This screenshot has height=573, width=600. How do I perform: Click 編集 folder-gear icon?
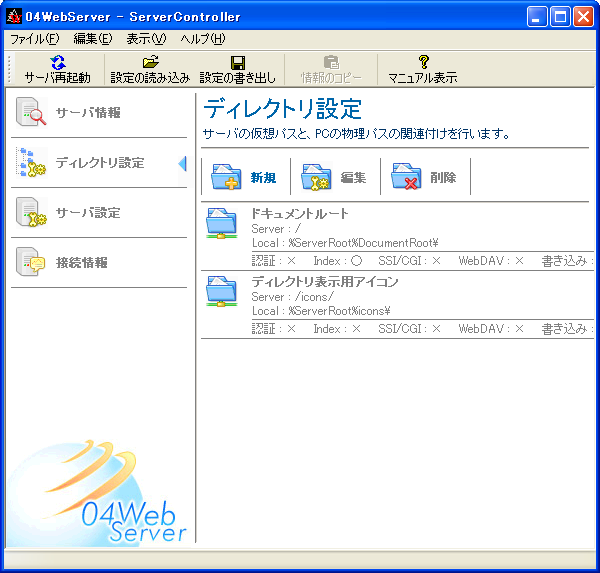[x=316, y=177]
